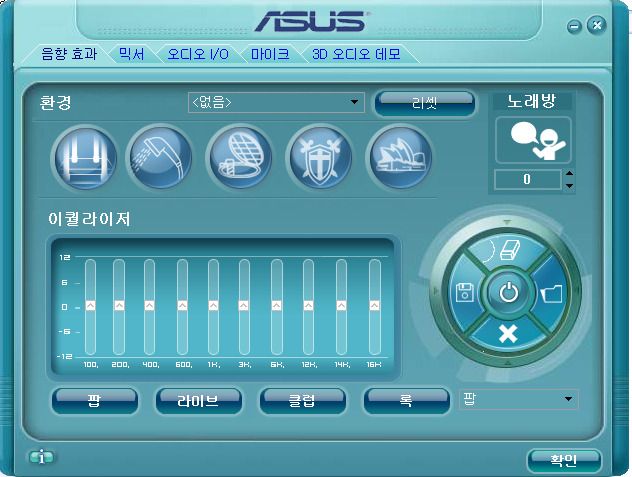Click the folder load preset icon
Image resolution: width=632 pixels, height=477 pixels.
[551, 293]
